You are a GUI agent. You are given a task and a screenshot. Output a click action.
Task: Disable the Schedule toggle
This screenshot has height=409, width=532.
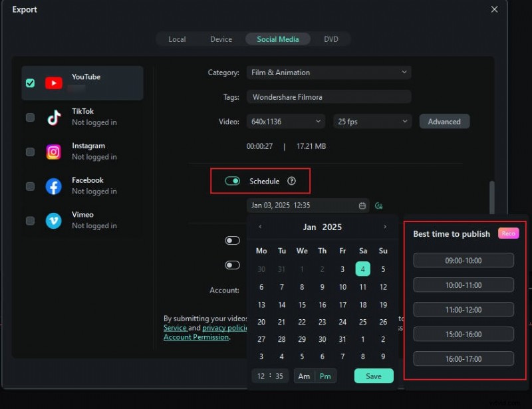point(232,180)
